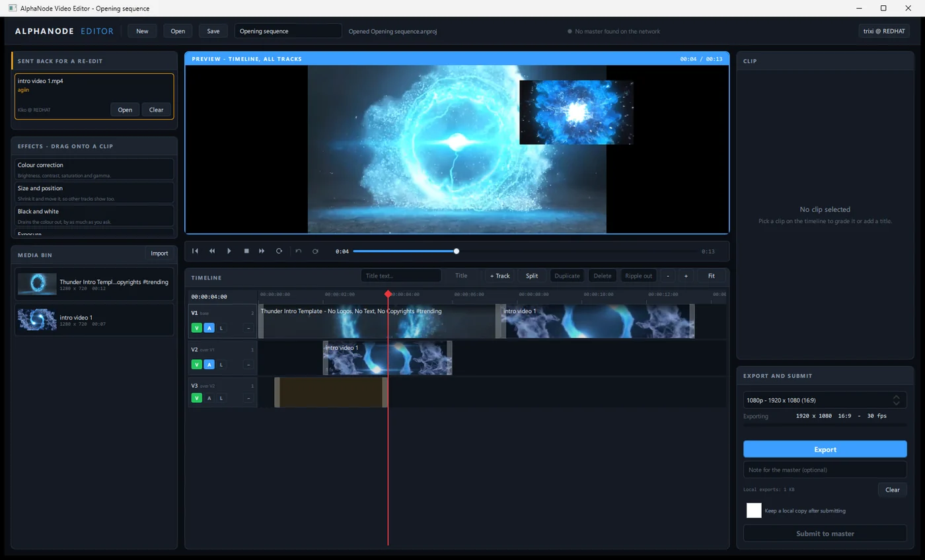Click timecode display 00:00:04:00
Viewport: 925px width, 560px height.
click(x=209, y=297)
